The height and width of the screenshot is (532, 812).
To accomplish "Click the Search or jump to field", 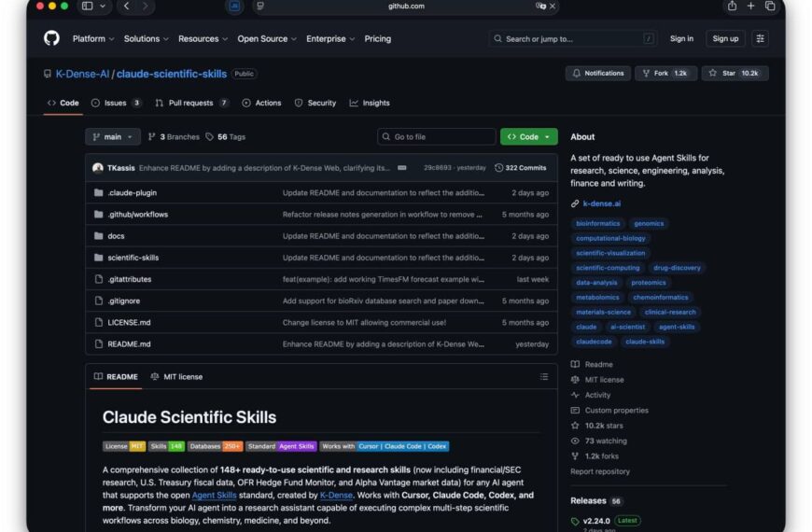I will coord(573,39).
